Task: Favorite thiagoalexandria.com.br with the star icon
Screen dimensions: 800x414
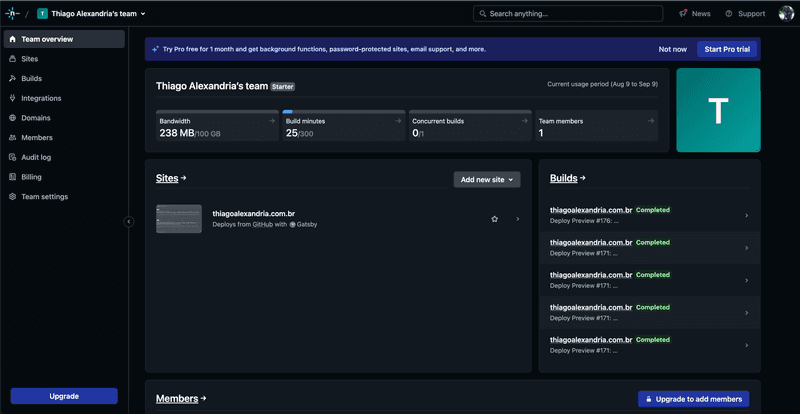Action: tap(494, 219)
